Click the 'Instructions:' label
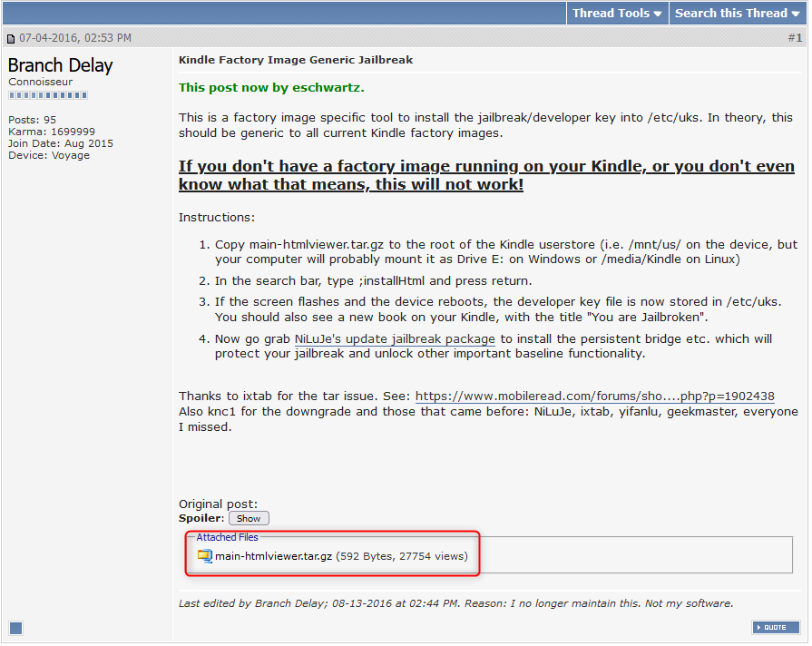812x646 pixels. (217, 218)
